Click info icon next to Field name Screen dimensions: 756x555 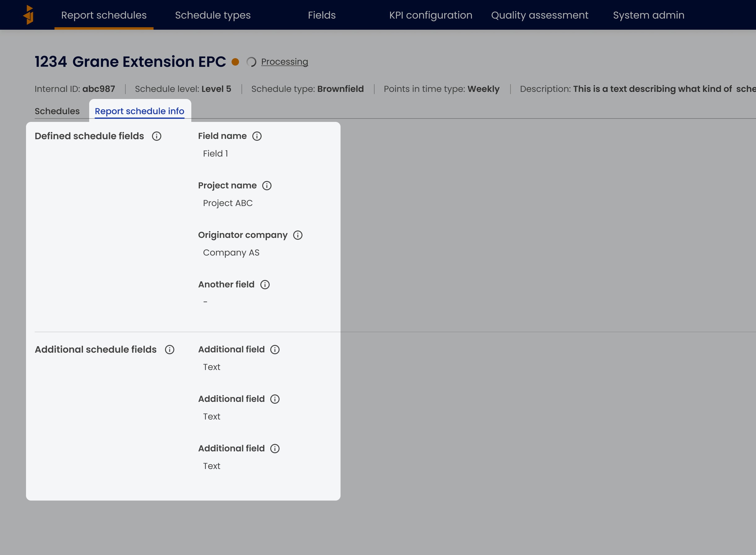click(257, 136)
